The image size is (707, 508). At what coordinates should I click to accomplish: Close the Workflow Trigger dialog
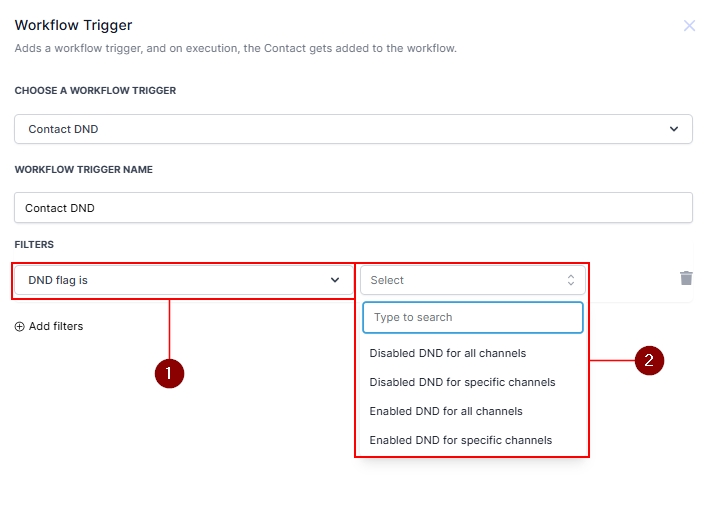pyautogui.click(x=689, y=26)
